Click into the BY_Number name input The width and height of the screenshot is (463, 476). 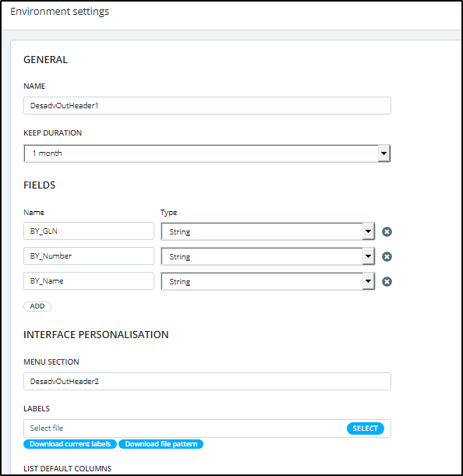pos(89,256)
